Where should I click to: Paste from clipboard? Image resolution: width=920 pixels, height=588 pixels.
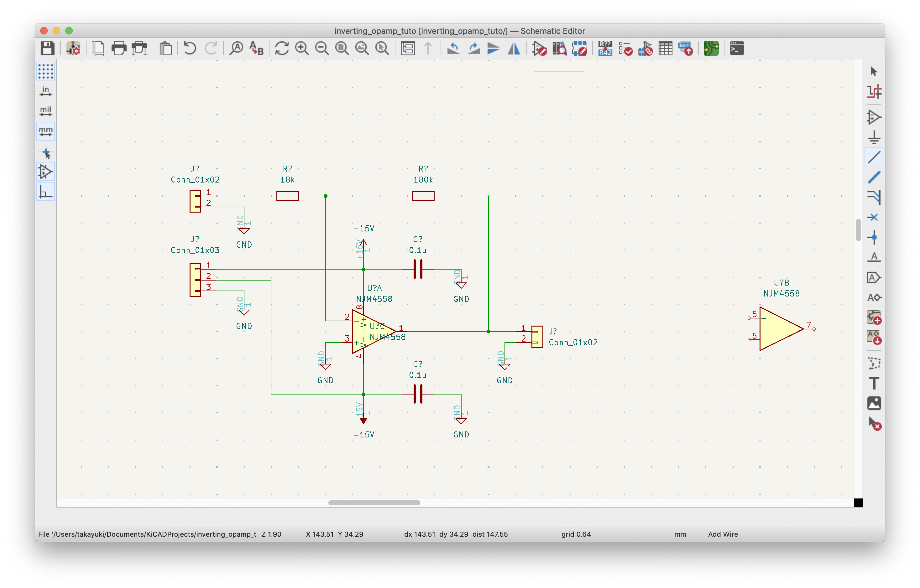pos(165,49)
